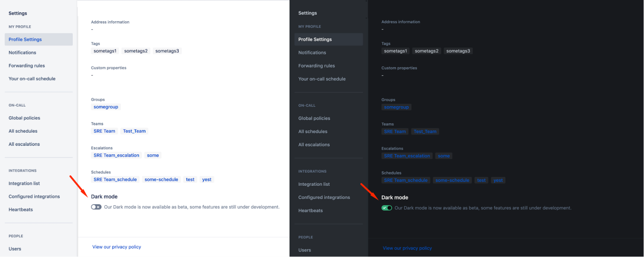Open View our privacy policy in light theme
The width and height of the screenshot is (644, 257).
(x=117, y=247)
